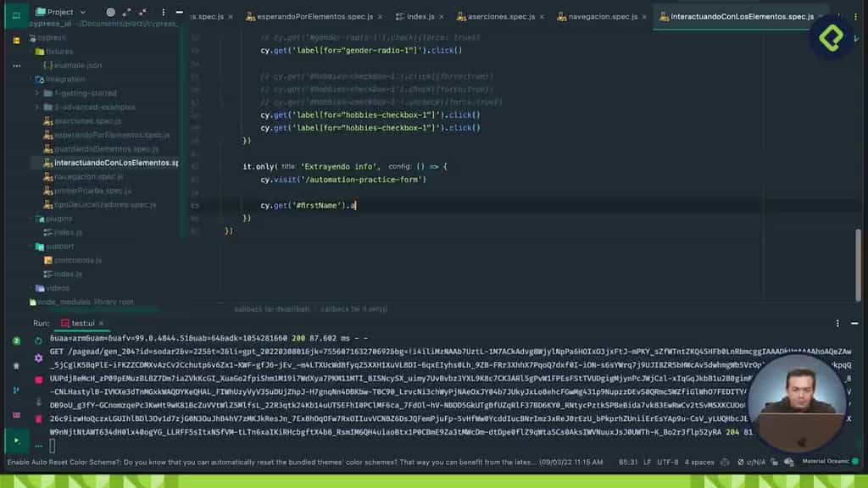
Task: Open run configuration settings gear icon
Action: [x=38, y=358]
